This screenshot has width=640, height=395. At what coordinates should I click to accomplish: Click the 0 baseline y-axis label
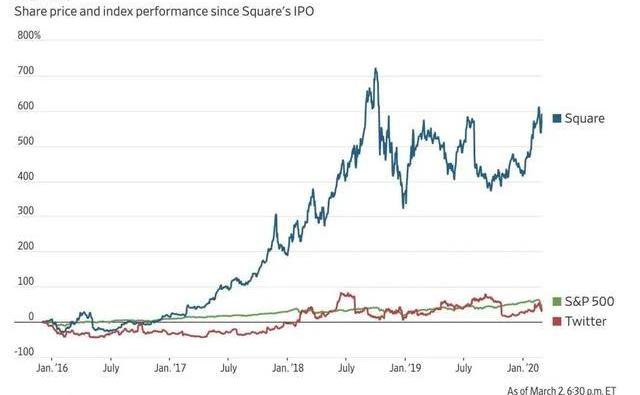(x=31, y=317)
